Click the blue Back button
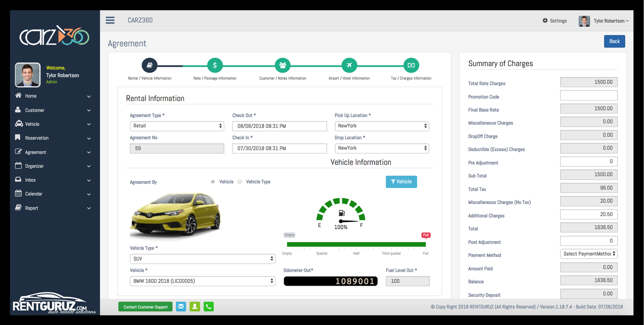The image size is (644, 325). point(614,42)
